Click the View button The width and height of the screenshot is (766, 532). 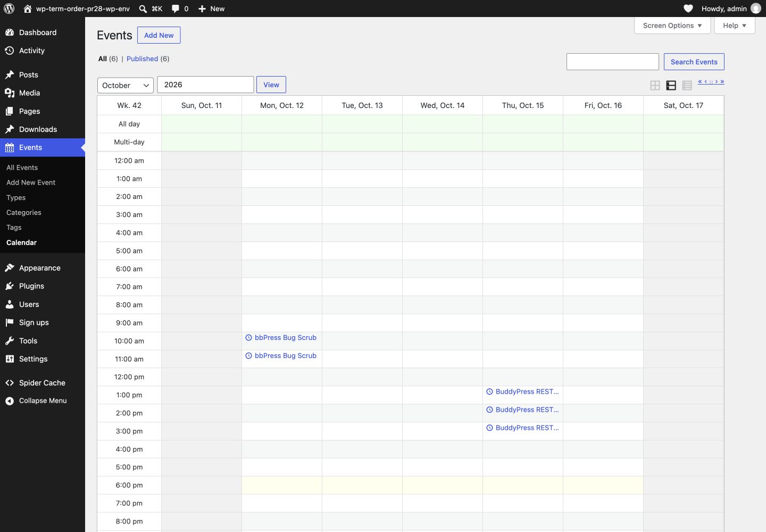(271, 85)
